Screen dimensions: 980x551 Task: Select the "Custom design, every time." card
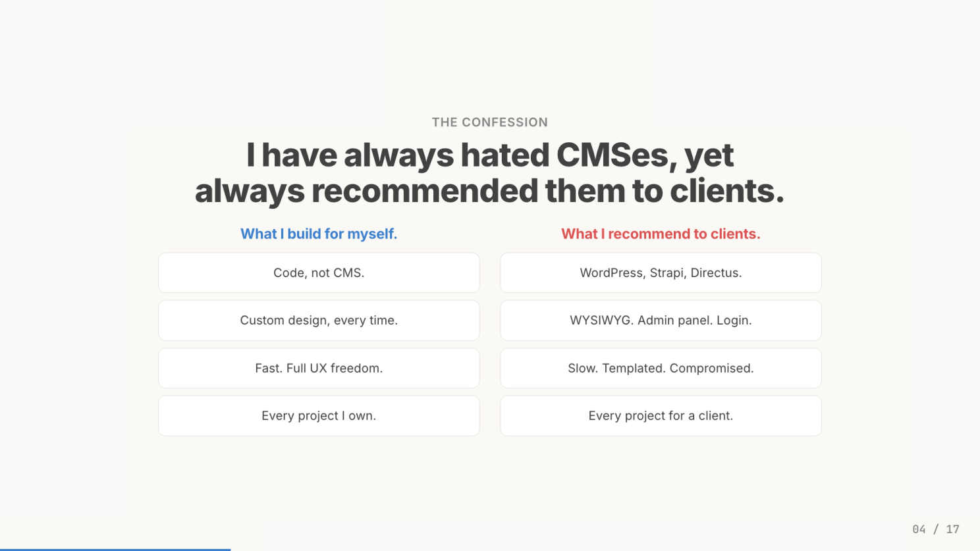[319, 321]
